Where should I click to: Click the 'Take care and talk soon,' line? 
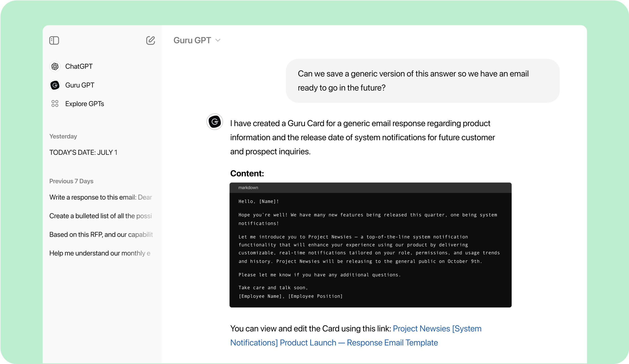click(x=273, y=288)
